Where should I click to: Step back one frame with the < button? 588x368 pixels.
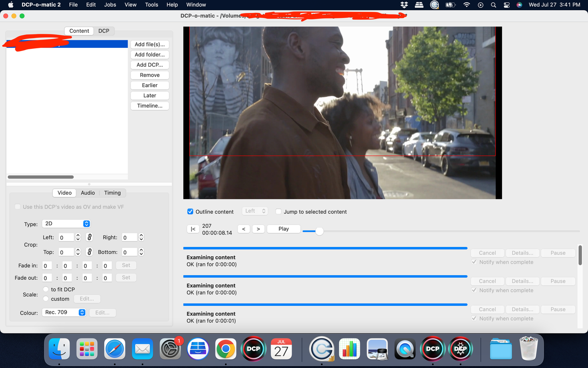point(243,229)
